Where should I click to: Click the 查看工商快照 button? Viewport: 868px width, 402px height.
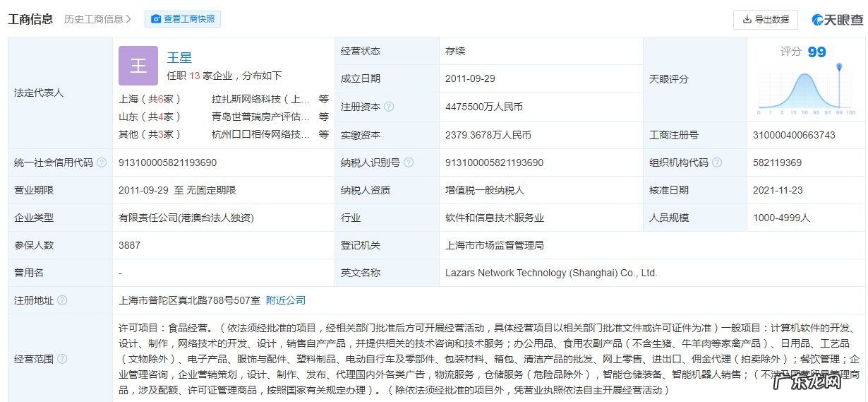coord(183,19)
